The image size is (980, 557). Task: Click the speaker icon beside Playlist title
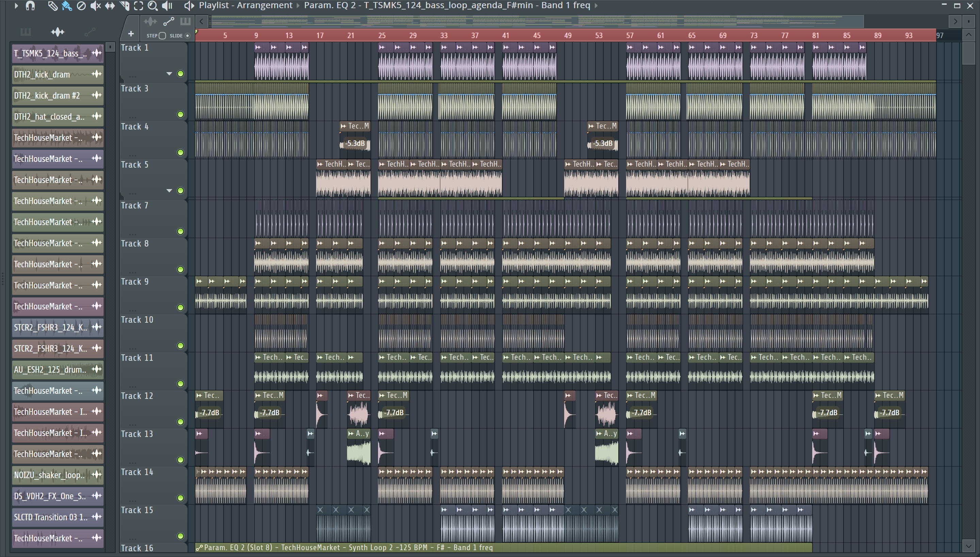(x=189, y=5)
